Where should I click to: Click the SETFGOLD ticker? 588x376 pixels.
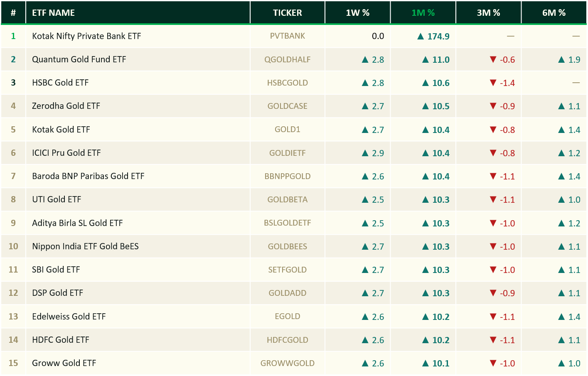click(x=288, y=270)
